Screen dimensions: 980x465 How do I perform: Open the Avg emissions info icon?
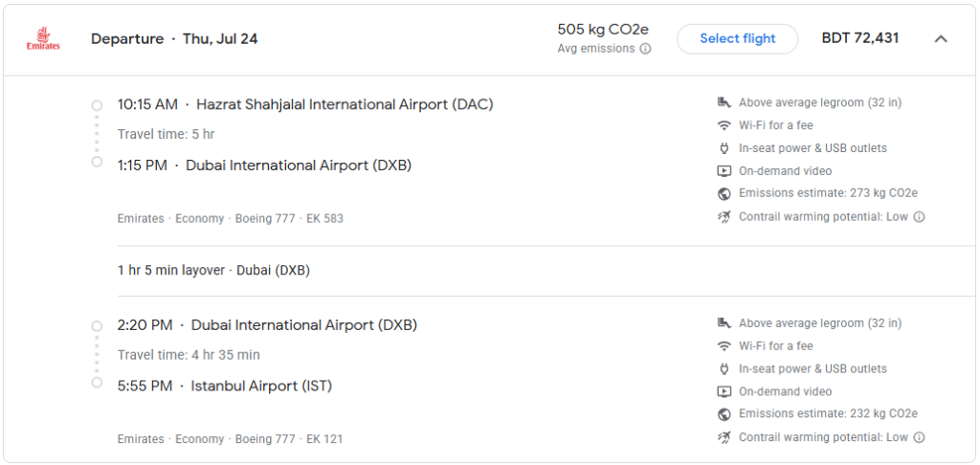coord(645,49)
